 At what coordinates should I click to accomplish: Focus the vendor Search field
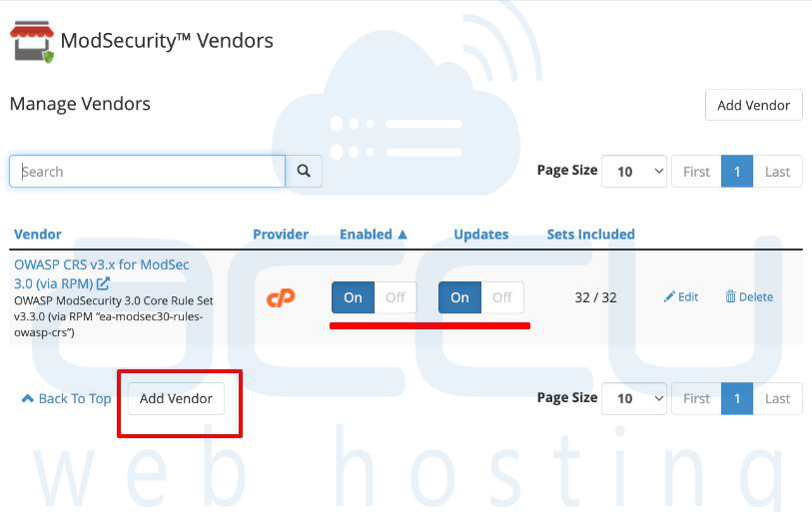coord(147,172)
